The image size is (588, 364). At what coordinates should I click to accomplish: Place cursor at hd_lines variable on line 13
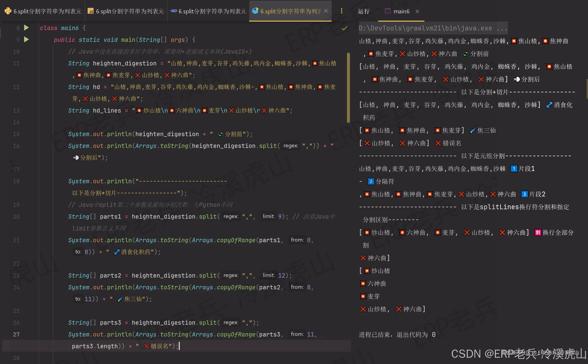pyautogui.click(x=107, y=111)
